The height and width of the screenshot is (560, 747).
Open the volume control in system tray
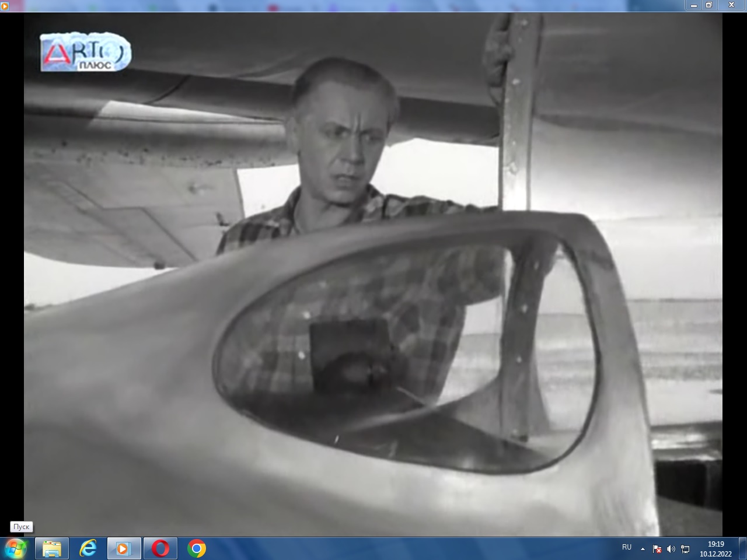(x=671, y=549)
